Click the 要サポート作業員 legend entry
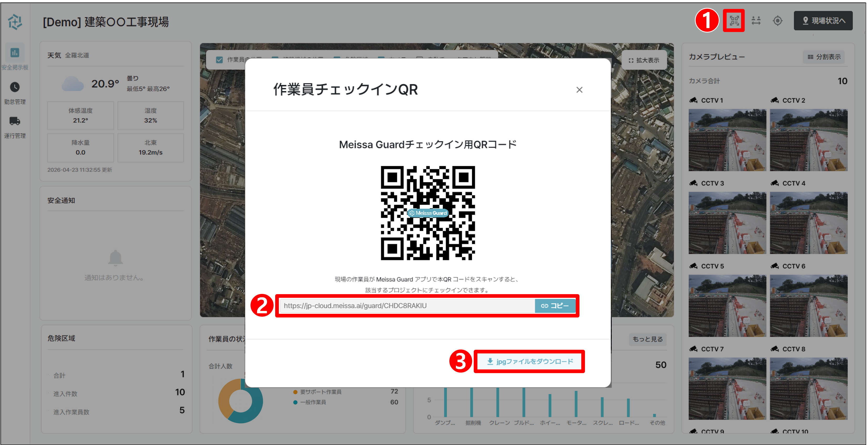Viewport: 868px width, 445px height. [x=346, y=392]
